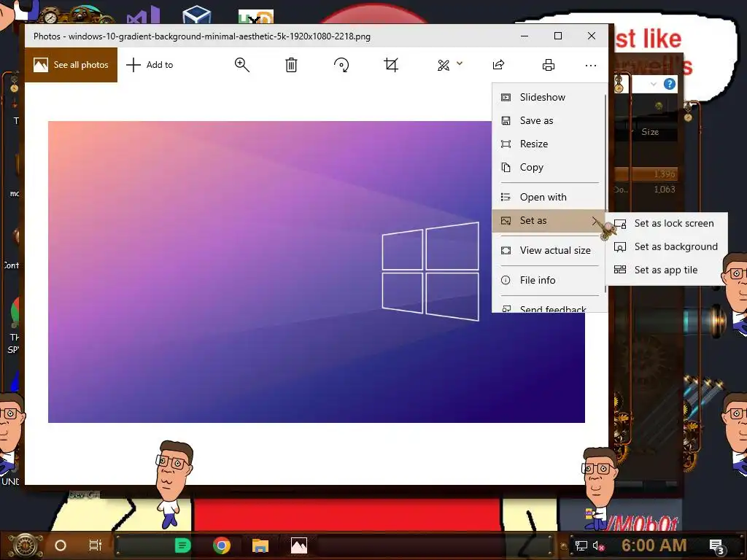Click the See all photos button
Screen dimensions: 747x560
click(x=71, y=65)
